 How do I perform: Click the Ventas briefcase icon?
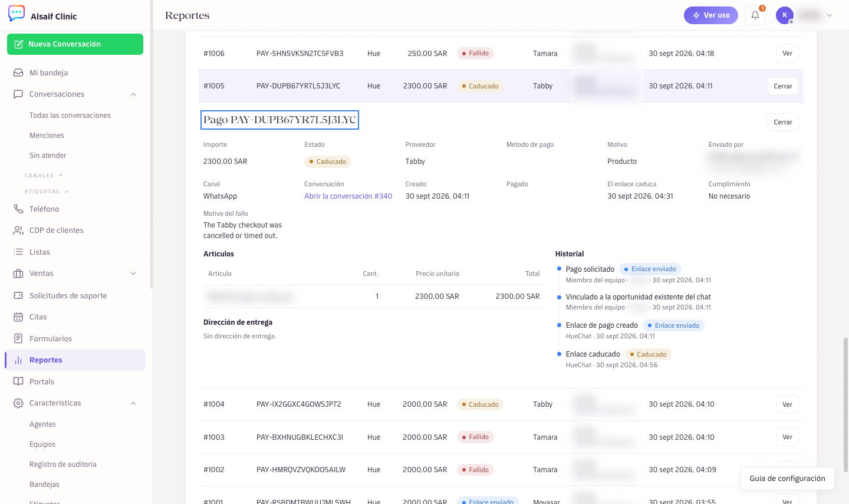pos(18,274)
